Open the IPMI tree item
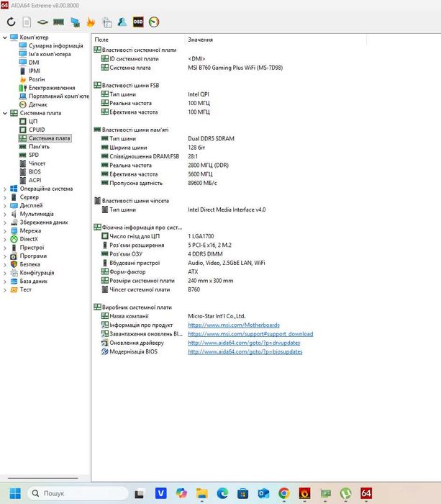Viewport: 441px width, 504px height. [x=35, y=71]
